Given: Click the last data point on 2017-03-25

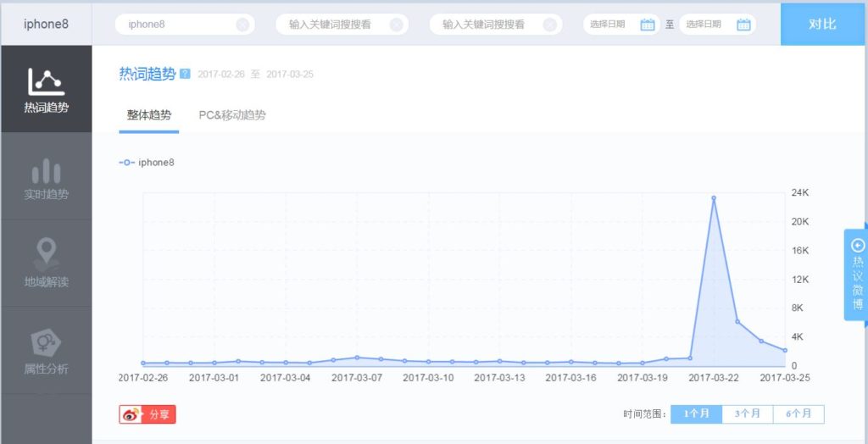Looking at the screenshot, I should point(785,351).
